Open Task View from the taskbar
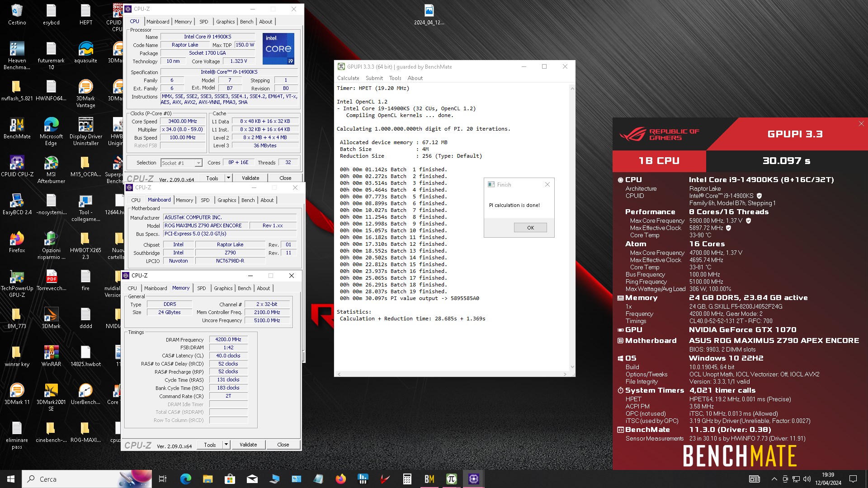This screenshot has width=868, height=488. tap(163, 479)
